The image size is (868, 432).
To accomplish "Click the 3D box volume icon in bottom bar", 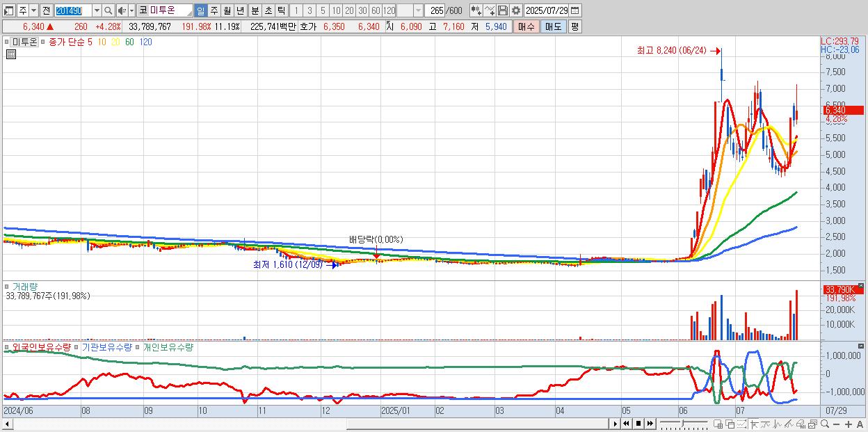I will [x=801, y=424].
